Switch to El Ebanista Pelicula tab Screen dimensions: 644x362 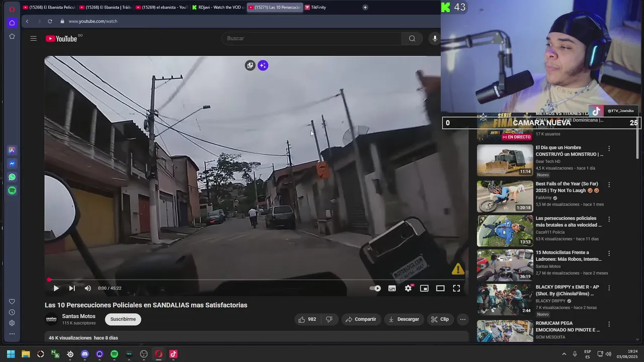coord(49,8)
